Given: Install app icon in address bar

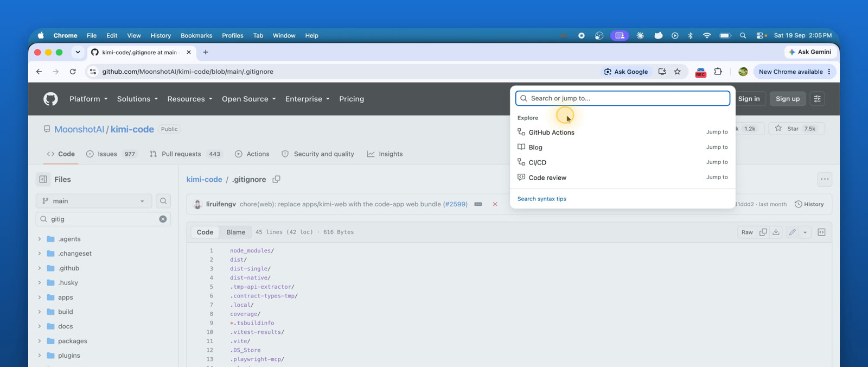Looking at the screenshot, I should [662, 72].
